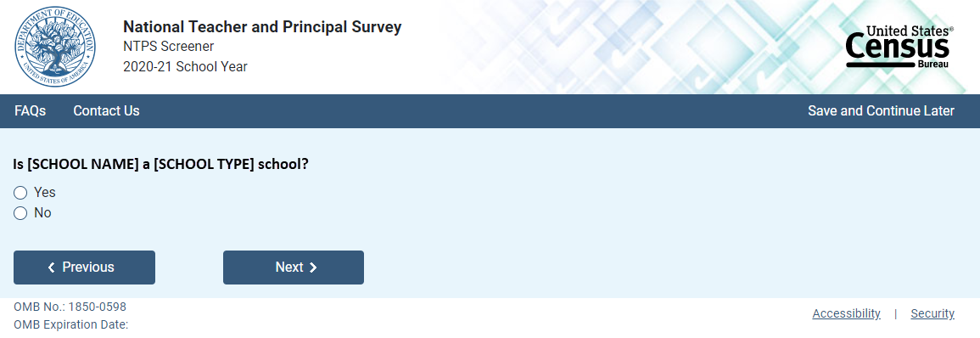
Task: Select the Yes radio button
Action: point(20,193)
